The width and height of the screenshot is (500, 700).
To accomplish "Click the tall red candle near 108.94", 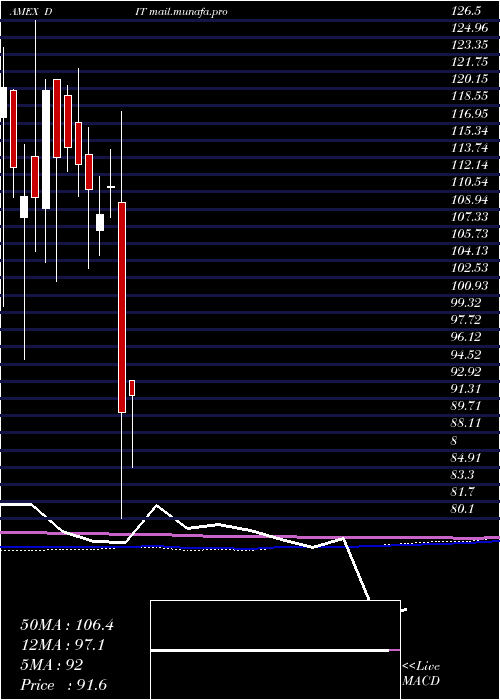I will tap(122, 307).
